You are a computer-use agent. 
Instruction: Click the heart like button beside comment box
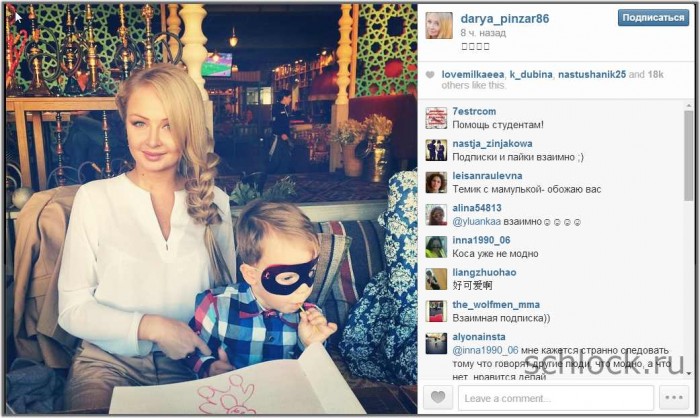coord(438,397)
